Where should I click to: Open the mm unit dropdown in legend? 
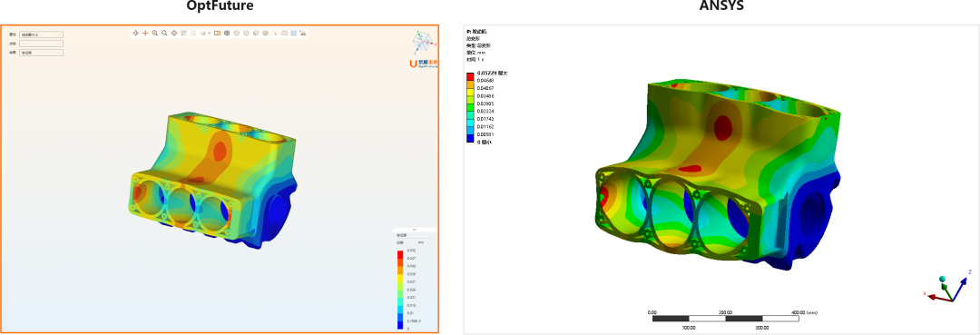click(x=423, y=241)
